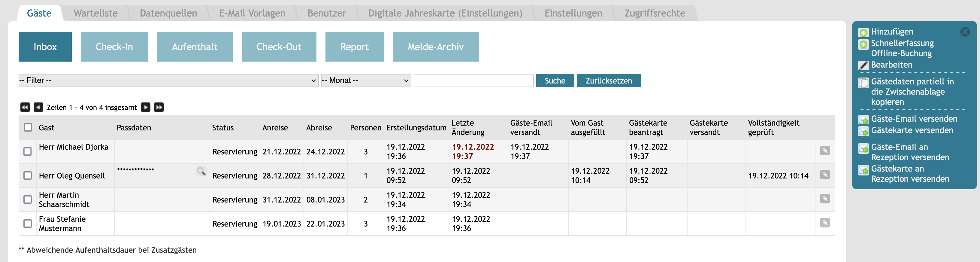Toggle the select-all checkbox in header
The width and height of the screenshot is (980, 262).
(28, 128)
